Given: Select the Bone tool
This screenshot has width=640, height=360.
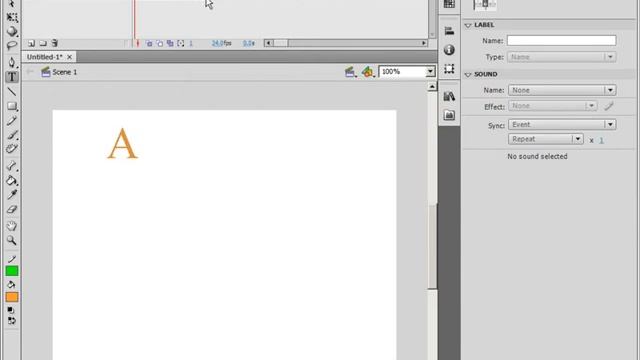Looking at the screenshot, I should point(12,166).
